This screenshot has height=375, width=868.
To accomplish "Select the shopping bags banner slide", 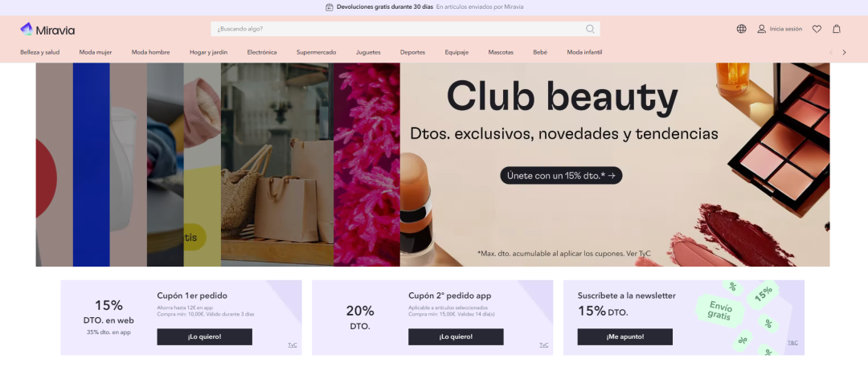I will [x=276, y=165].
